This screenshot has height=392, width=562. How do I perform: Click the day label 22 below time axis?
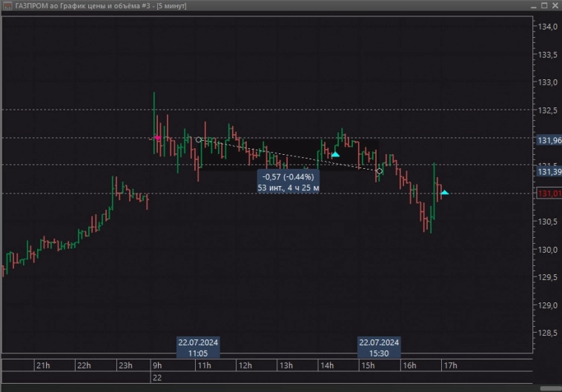tap(156, 378)
